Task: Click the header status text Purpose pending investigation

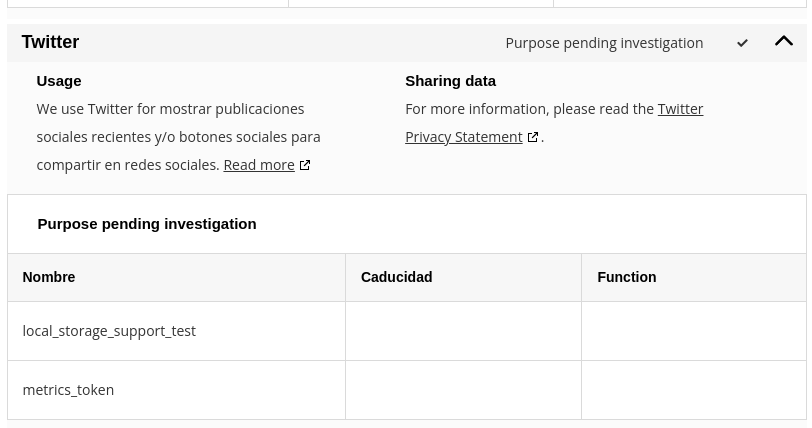Action: tap(604, 43)
